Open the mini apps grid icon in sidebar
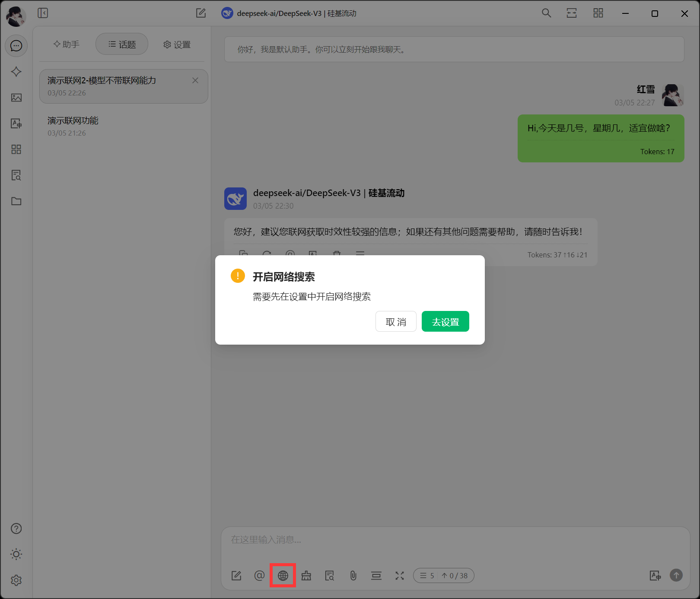The height and width of the screenshot is (599, 700). (16, 149)
